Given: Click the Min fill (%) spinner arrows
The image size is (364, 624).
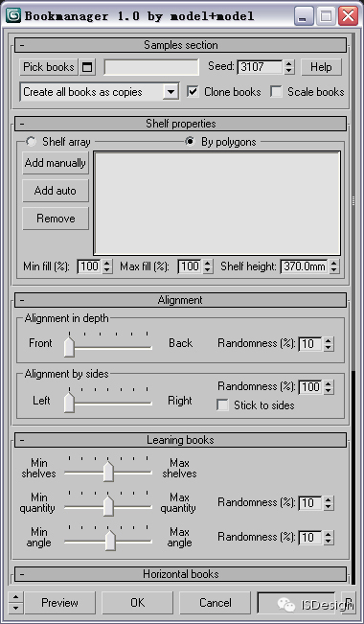Looking at the screenshot, I should [x=107, y=266].
